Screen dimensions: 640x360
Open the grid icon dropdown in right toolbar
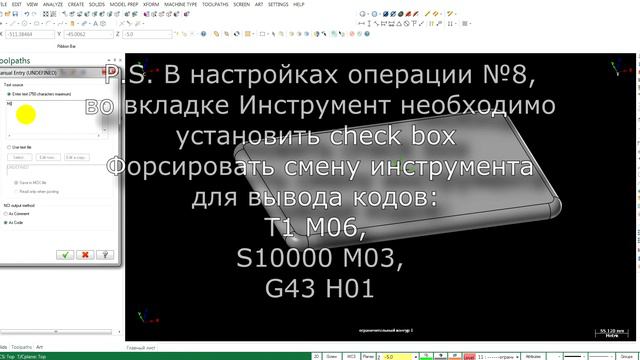470,24
